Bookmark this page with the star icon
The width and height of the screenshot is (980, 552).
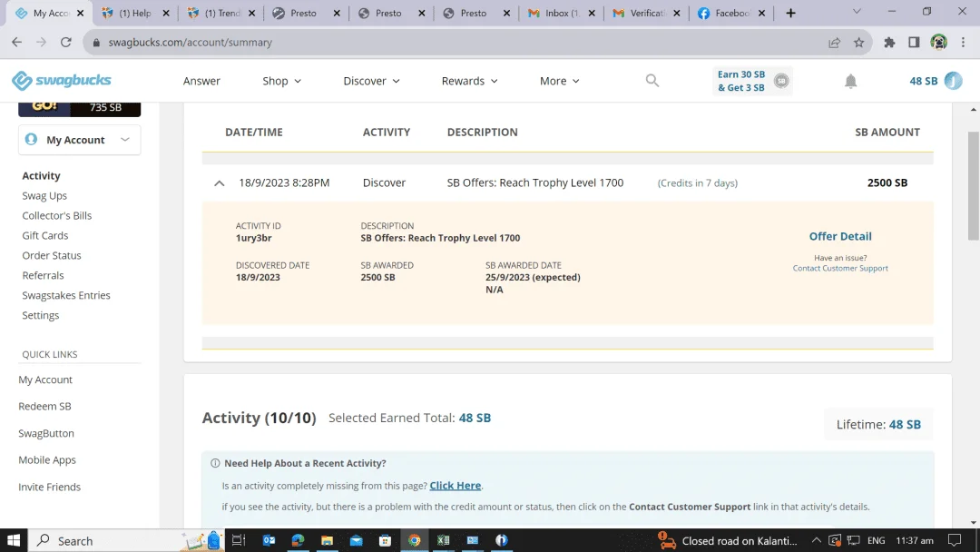pyautogui.click(x=858, y=43)
